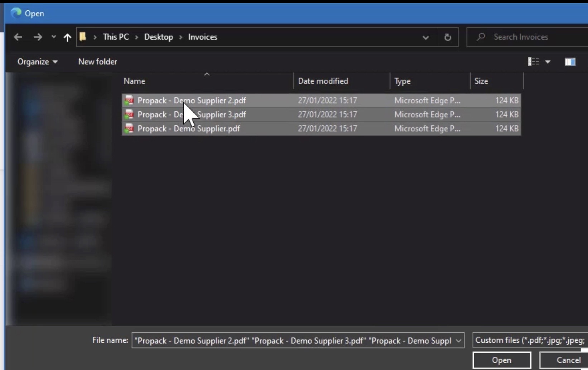Open the Organize menu

(x=37, y=62)
